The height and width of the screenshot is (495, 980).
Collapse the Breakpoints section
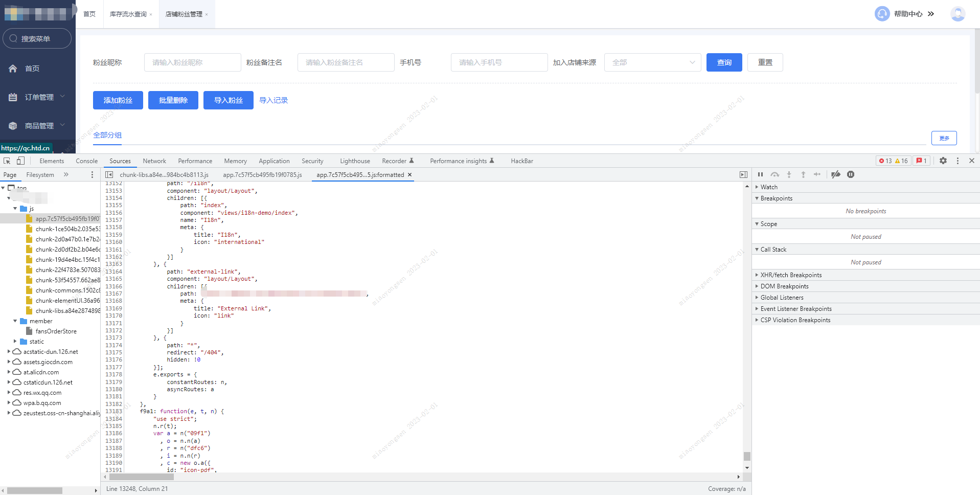(757, 198)
